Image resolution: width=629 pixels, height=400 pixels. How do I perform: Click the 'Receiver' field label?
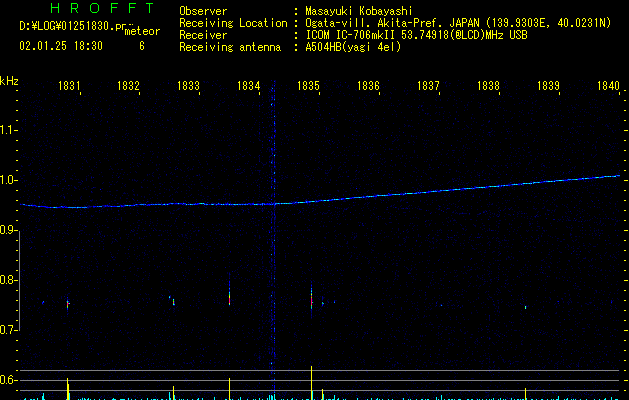pyautogui.click(x=203, y=35)
